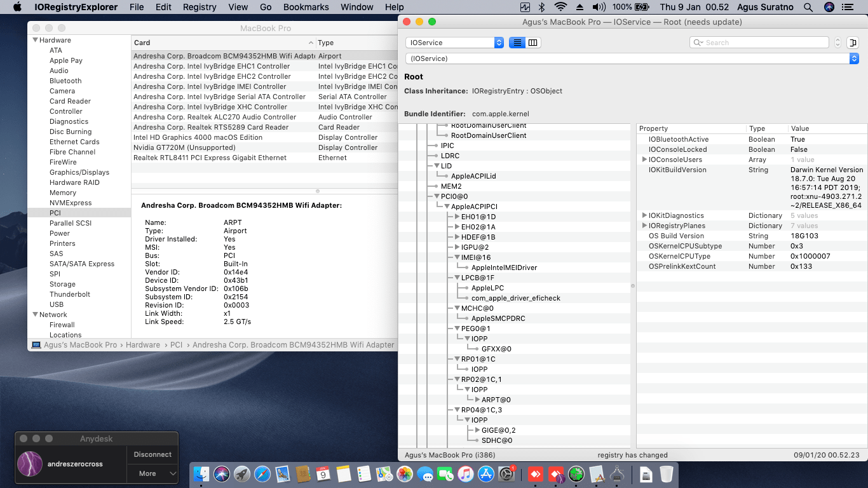
Task: Open the Trash in the Dock
Action: [666, 474]
